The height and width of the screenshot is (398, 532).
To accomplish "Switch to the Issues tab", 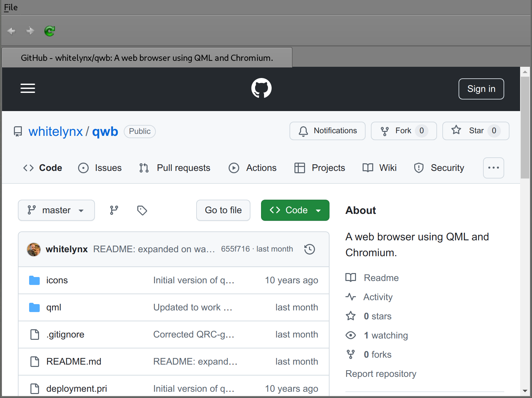I will [x=100, y=168].
